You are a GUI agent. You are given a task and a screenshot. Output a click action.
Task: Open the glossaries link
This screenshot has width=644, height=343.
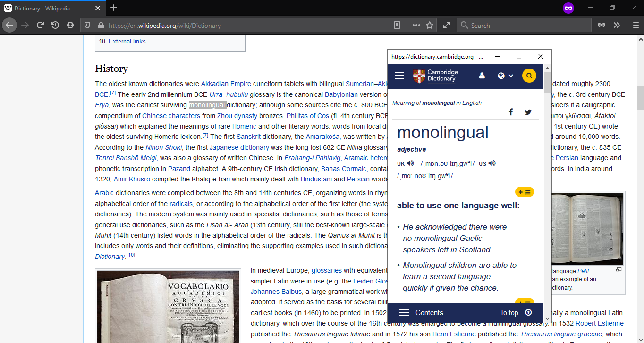[327, 270]
